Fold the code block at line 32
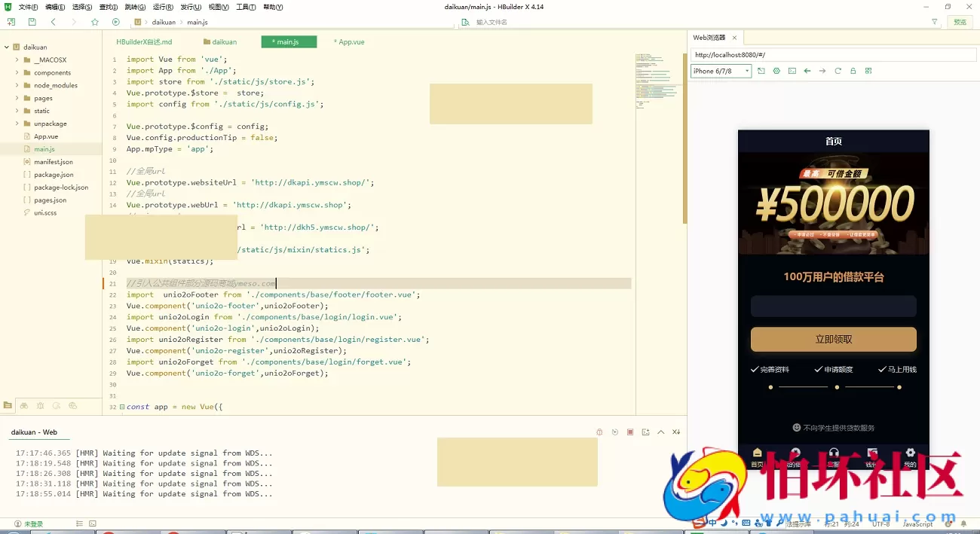This screenshot has height=534, width=980. [x=122, y=407]
